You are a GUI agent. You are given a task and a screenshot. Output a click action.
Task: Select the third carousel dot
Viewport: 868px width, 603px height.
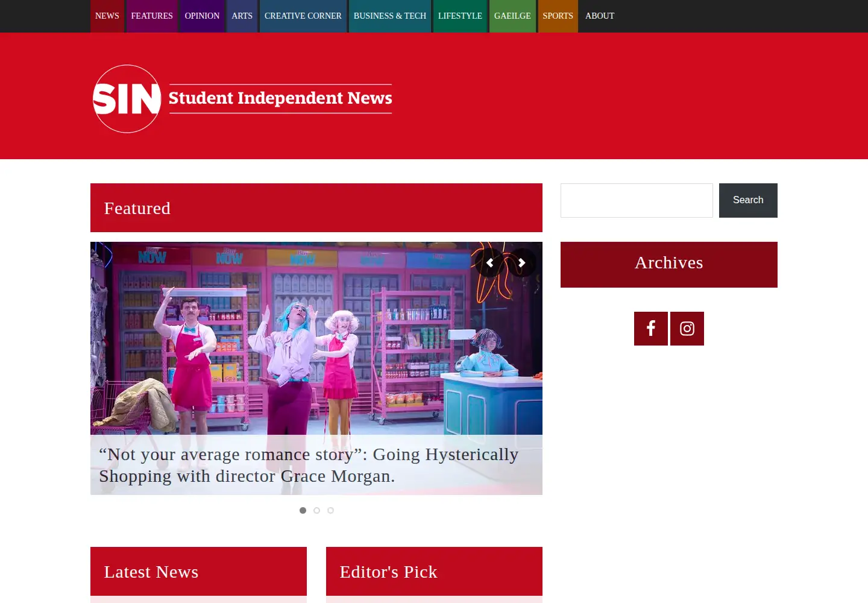coord(330,510)
